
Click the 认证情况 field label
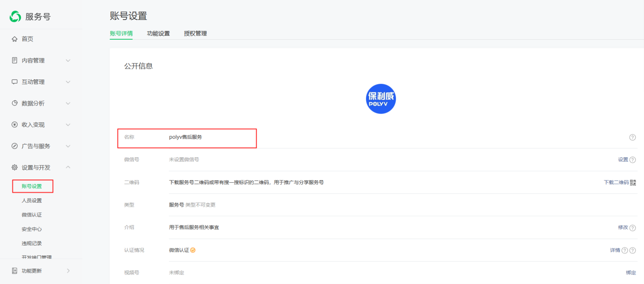(x=134, y=250)
